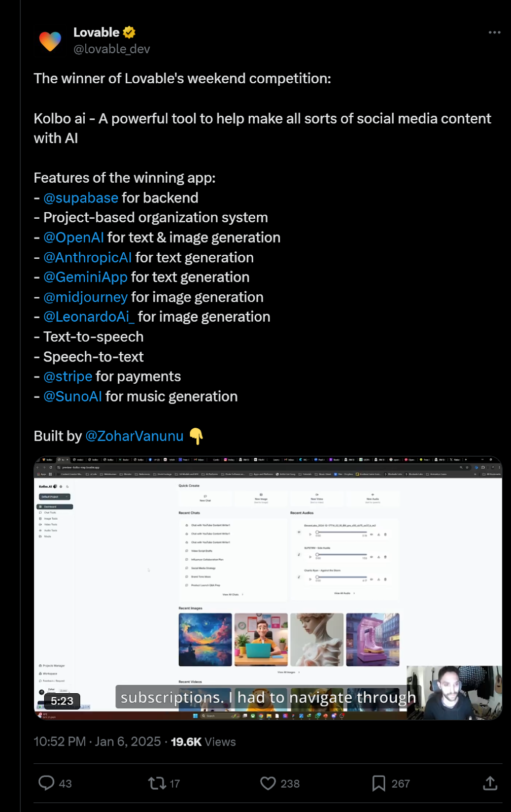Visit the @SunoAI profile
The image size is (511, 812).
point(73,397)
